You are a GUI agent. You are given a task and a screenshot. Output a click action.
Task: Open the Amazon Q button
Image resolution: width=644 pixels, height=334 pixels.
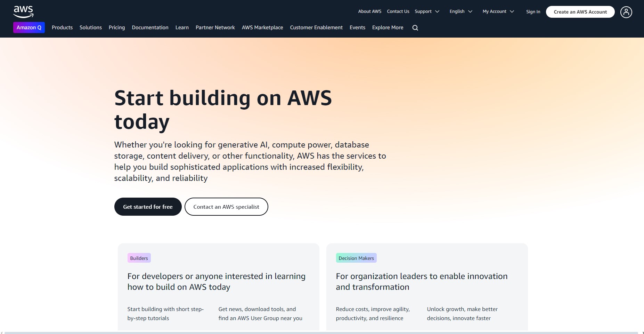(x=29, y=27)
